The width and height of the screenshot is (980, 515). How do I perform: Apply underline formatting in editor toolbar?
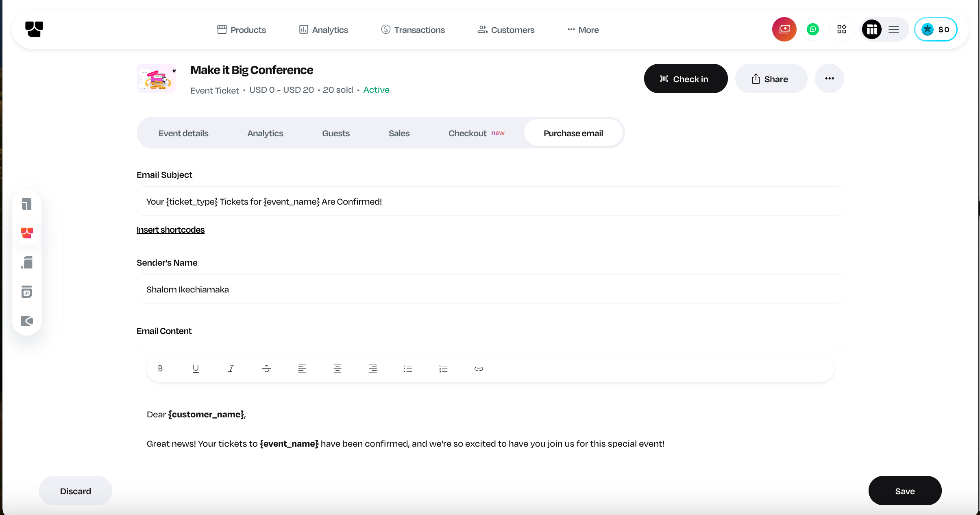(196, 369)
